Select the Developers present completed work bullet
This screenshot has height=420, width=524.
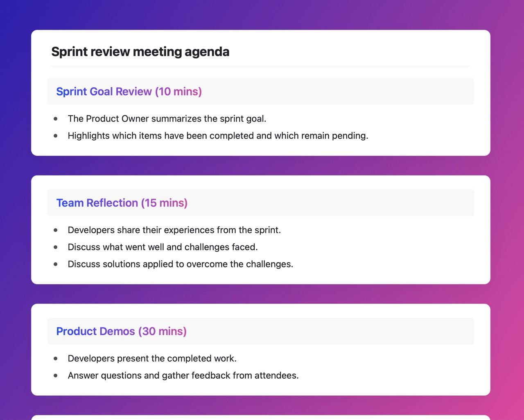point(152,358)
